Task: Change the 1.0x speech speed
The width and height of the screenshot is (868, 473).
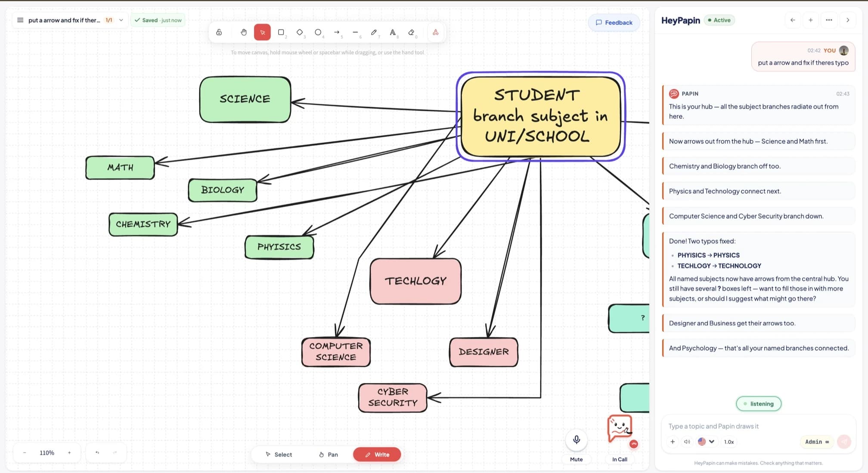Action: (728, 442)
